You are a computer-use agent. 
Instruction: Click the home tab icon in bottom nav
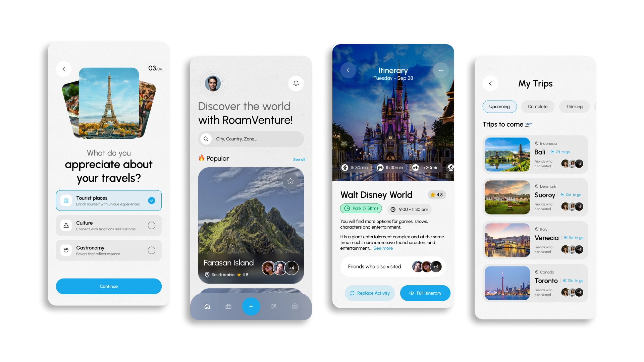[x=207, y=306]
